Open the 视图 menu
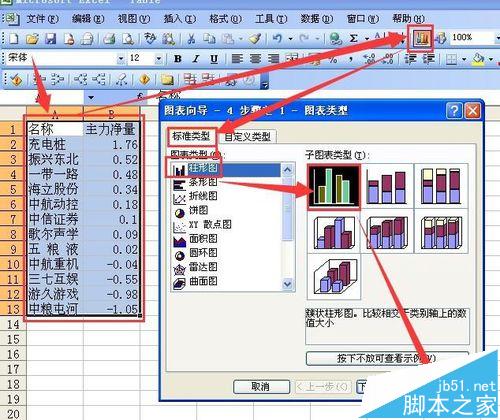Image resolution: width=500 pixels, height=420 pixels. click(134, 19)
